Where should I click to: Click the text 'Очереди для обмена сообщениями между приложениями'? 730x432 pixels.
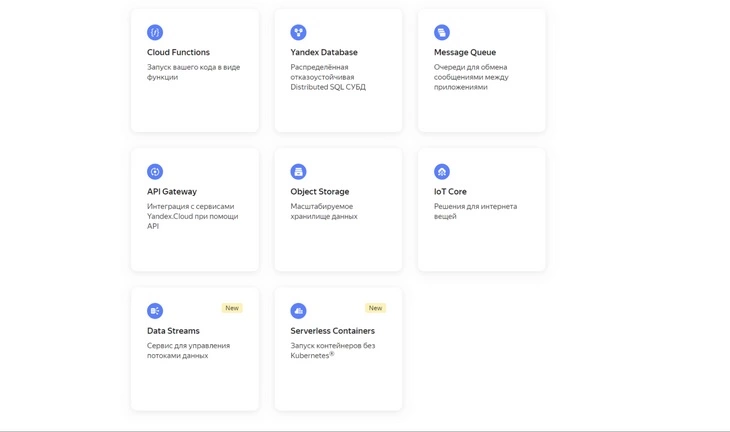pos(471,77)
